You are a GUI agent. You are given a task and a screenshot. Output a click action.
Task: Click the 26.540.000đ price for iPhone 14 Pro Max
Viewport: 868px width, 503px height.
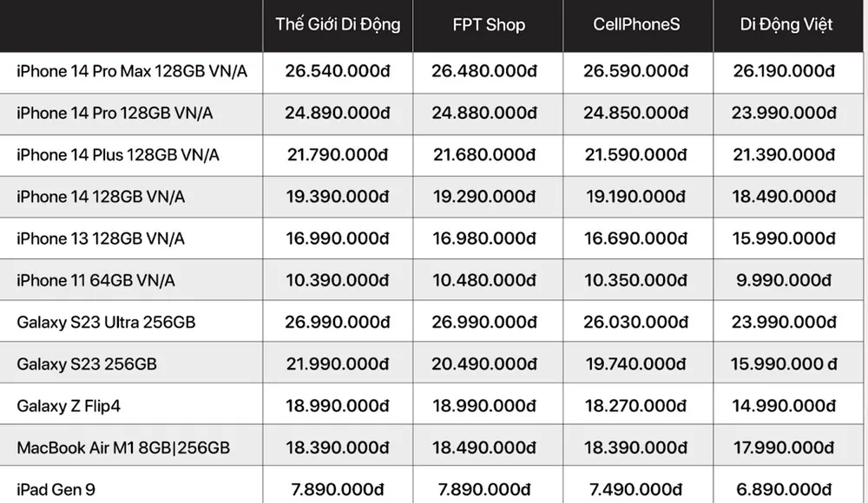point(338,71)
